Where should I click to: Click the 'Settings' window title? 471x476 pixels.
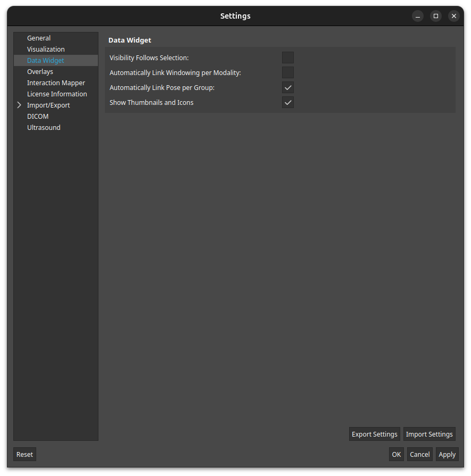235,16
